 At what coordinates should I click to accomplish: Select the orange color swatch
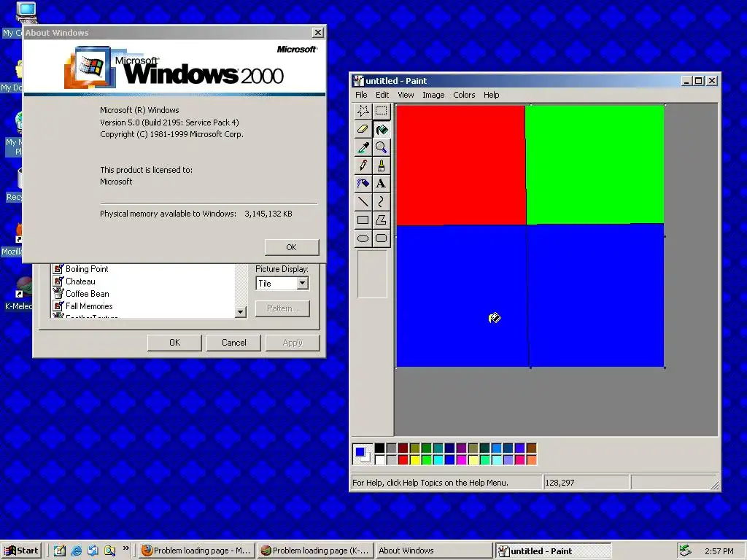click(x=531, y=459)
